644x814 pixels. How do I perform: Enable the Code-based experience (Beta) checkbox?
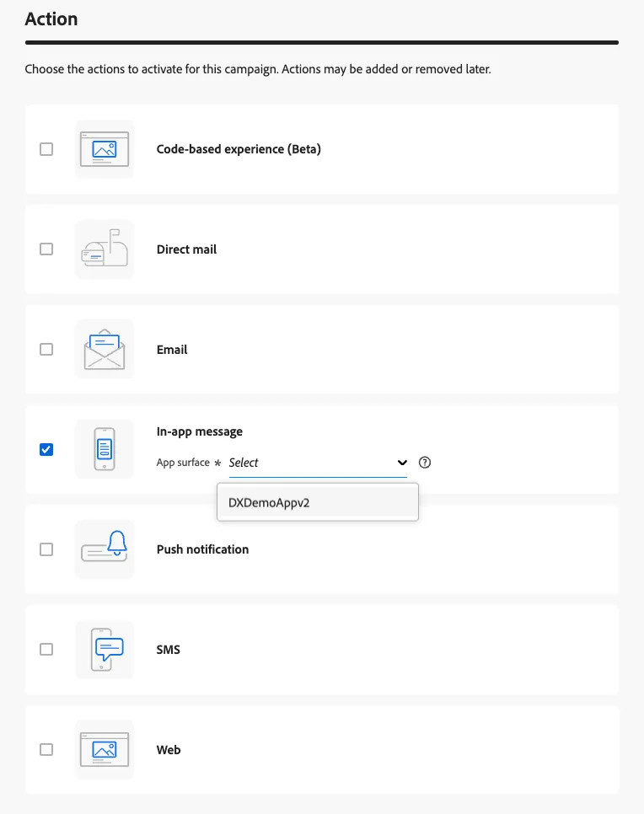pyautogui.click(x=46, y=149)
